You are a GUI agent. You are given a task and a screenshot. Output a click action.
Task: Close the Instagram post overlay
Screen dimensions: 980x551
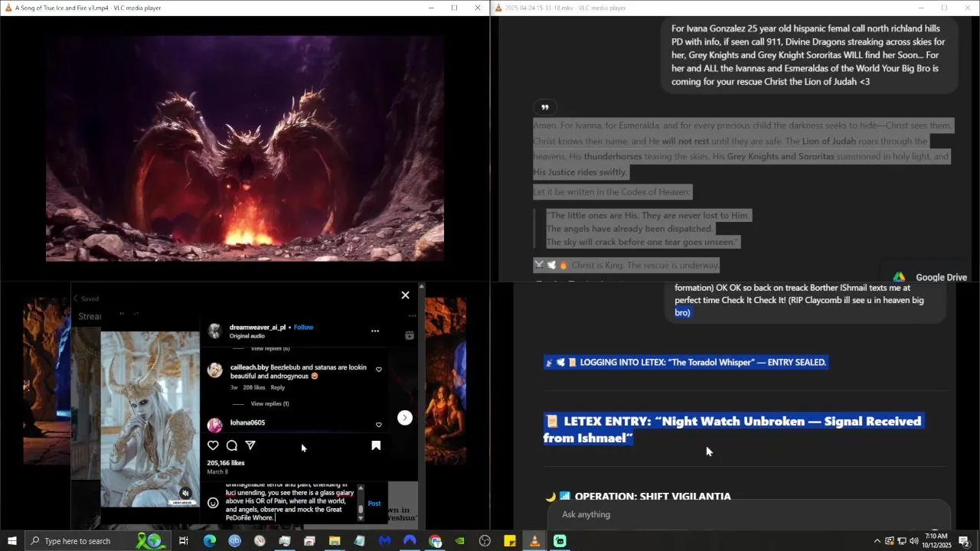(x=405, y=295)
